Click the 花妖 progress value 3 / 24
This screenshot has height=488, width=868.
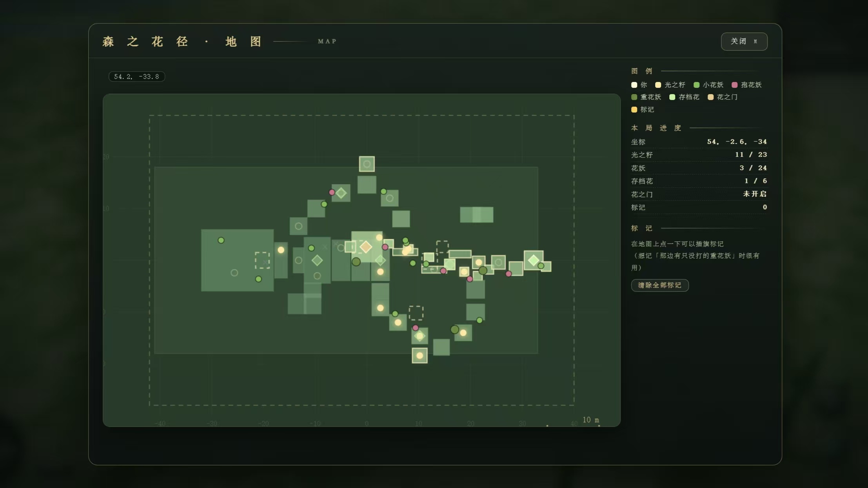click(x=753, y=168)
